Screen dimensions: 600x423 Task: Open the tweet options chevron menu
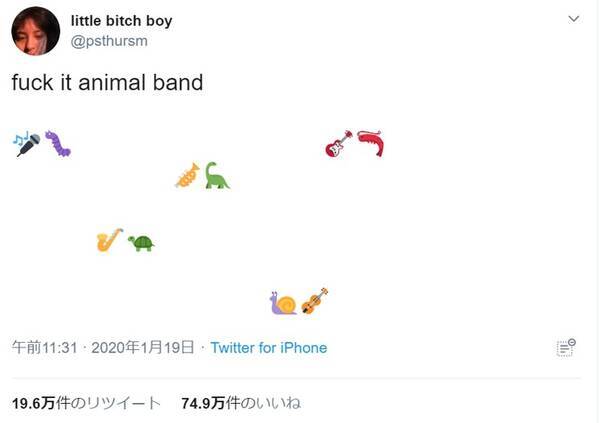click(573, 19)
